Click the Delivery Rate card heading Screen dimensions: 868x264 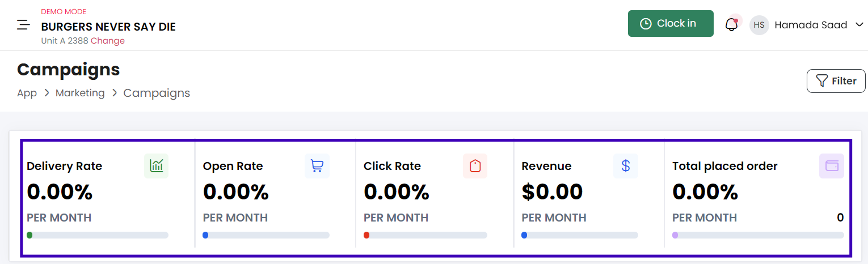[x=64, y=166]
